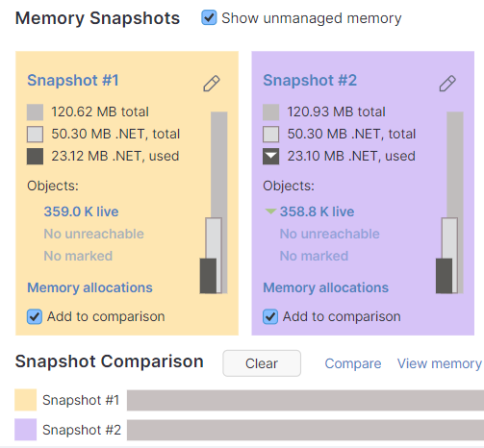Image resolution: width=484 pixels, height=448 pixels.
Task: Click Snapshot #2 .NET used dropdown swatch
Action: 270,157
